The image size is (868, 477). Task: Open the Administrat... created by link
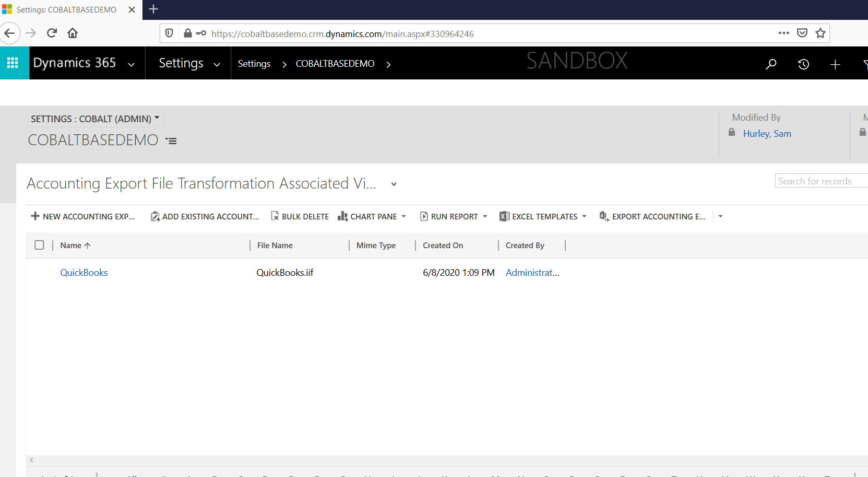532,272
